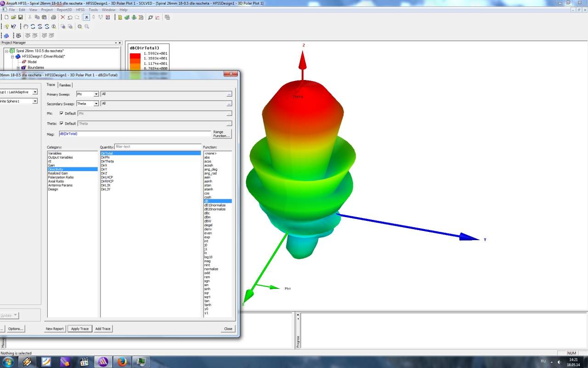The image size is (588, 368).
Task: Select dB10normalize in the Function list
Action: pyautogui.click(x=215, y=205)
